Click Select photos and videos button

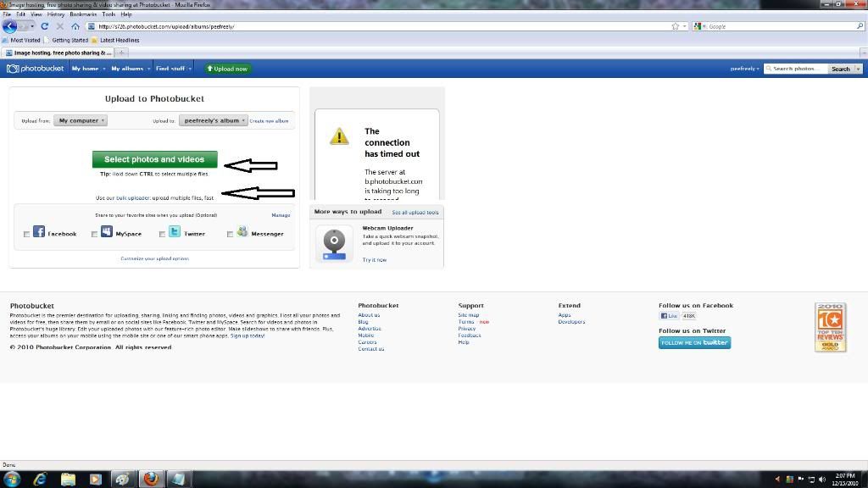click(154, 159)
